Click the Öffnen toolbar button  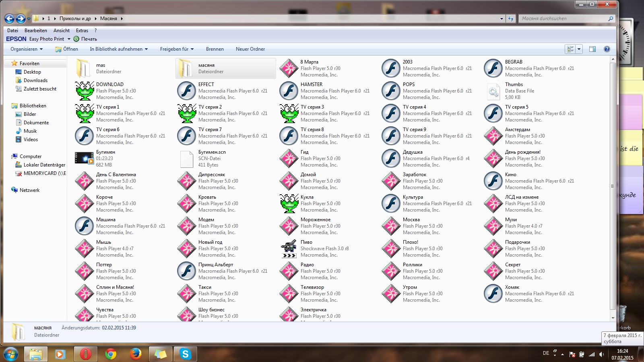click(x=67, y=49)
